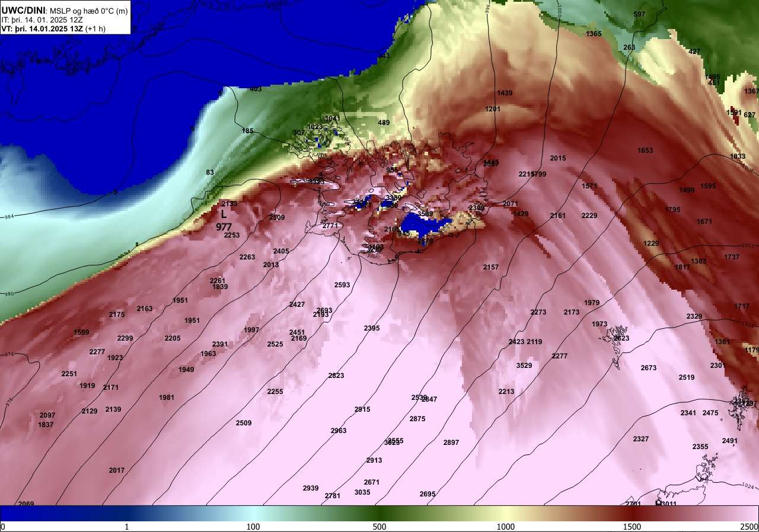Click the map value 2157
759x532 pixels.
click(x=491, y=267)
